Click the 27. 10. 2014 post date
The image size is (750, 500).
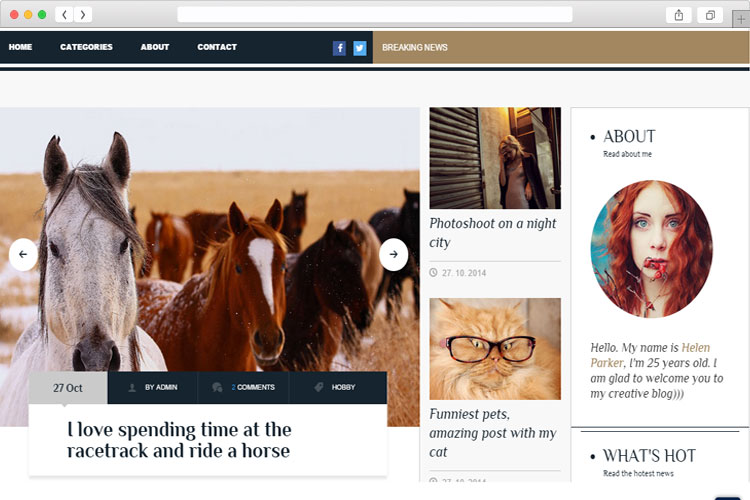click(464, 273)
